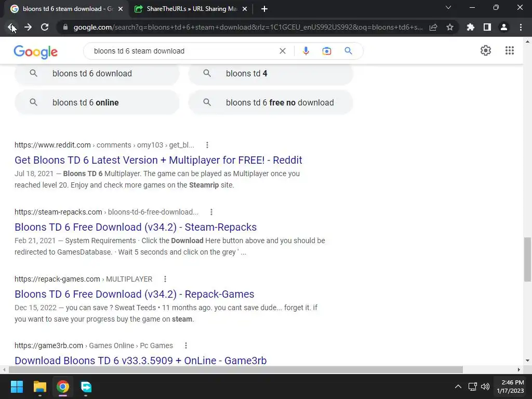
Task: Open the teal app icon beside Chrome in taskbar
Action: coord(86,387)
